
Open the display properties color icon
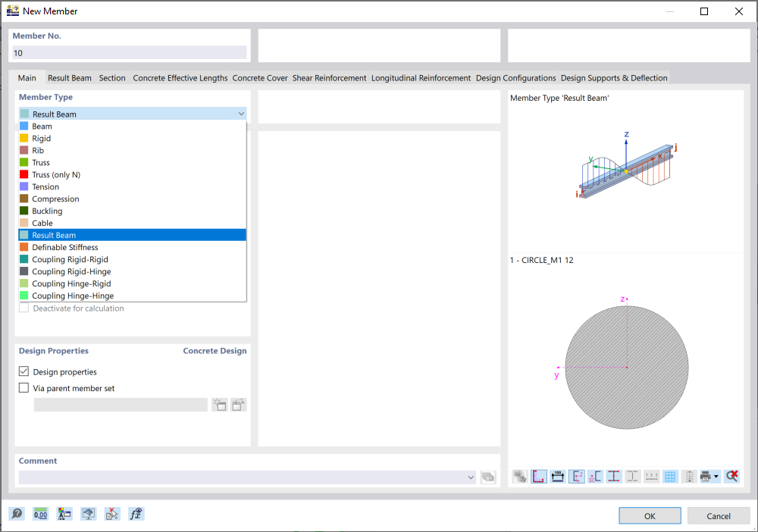pos(64,514)
